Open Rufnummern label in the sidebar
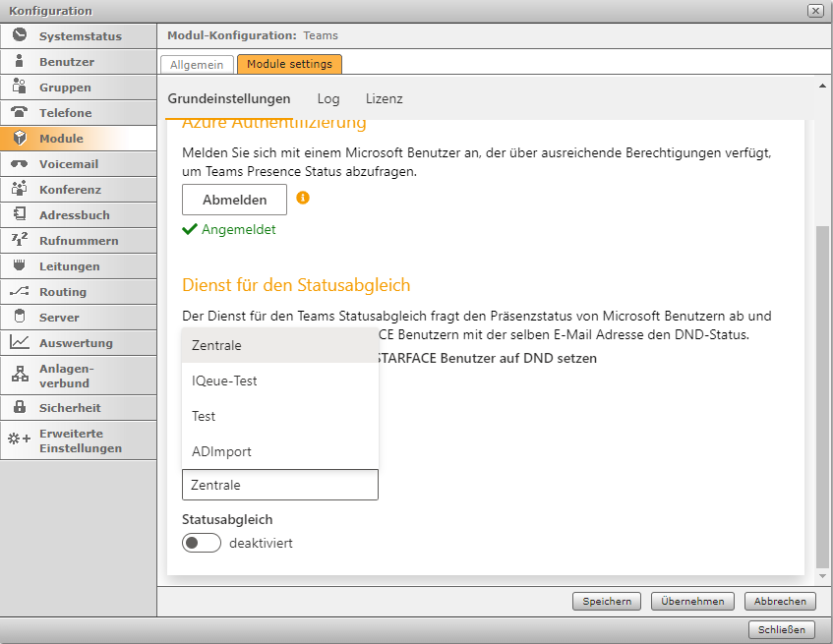This screenshot has height=644, width=833. click(79, 241)
